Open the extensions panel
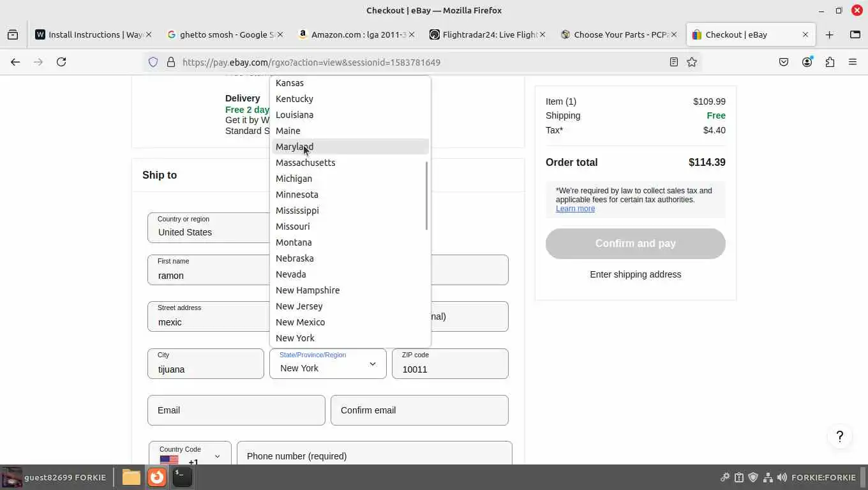868x490 pixels. (830, 62)
